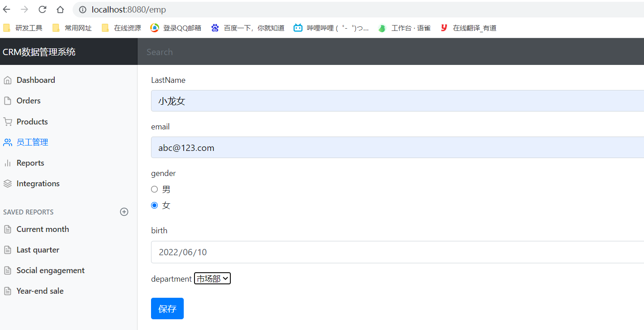Click the 百度一下 bookmark icon

[215, 27]
